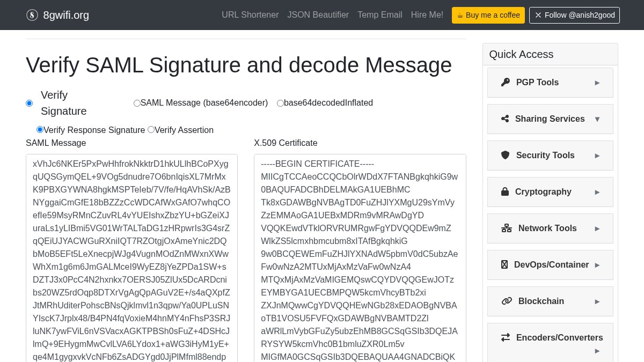Choose SAML Message (base64encoder) option
This screenshot has height=362, width=644.
click(137, 103)
